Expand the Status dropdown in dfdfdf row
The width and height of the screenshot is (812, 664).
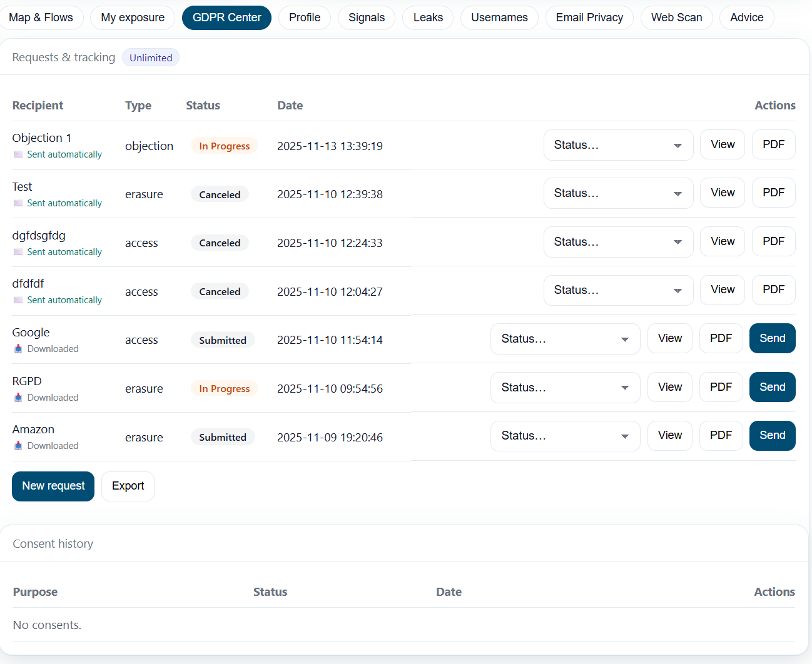(x=617, y=290)
